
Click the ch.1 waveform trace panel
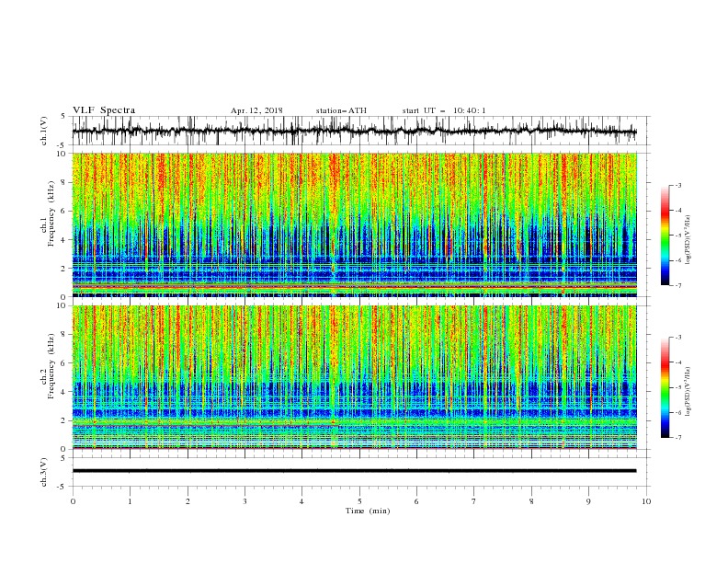(360, 131)
